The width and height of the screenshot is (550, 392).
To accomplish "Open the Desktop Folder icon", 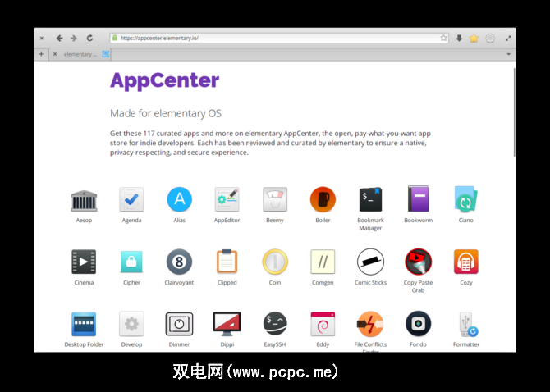I will click(x=84, y=324).
